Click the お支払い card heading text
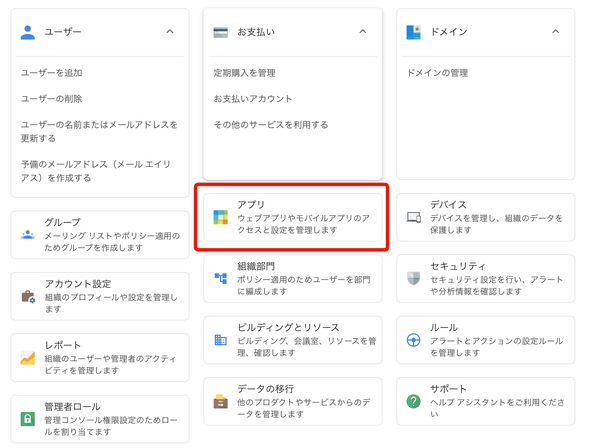The height and width of the screenshot is (448, 600). pyautogui.click(x=256, y=32)
